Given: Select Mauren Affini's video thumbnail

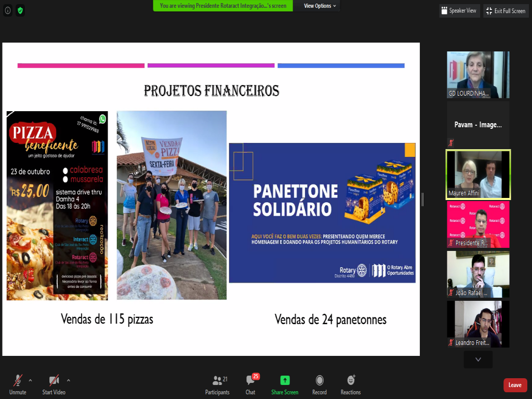Looking at the screenshot, I should click(x=478, y=175).
